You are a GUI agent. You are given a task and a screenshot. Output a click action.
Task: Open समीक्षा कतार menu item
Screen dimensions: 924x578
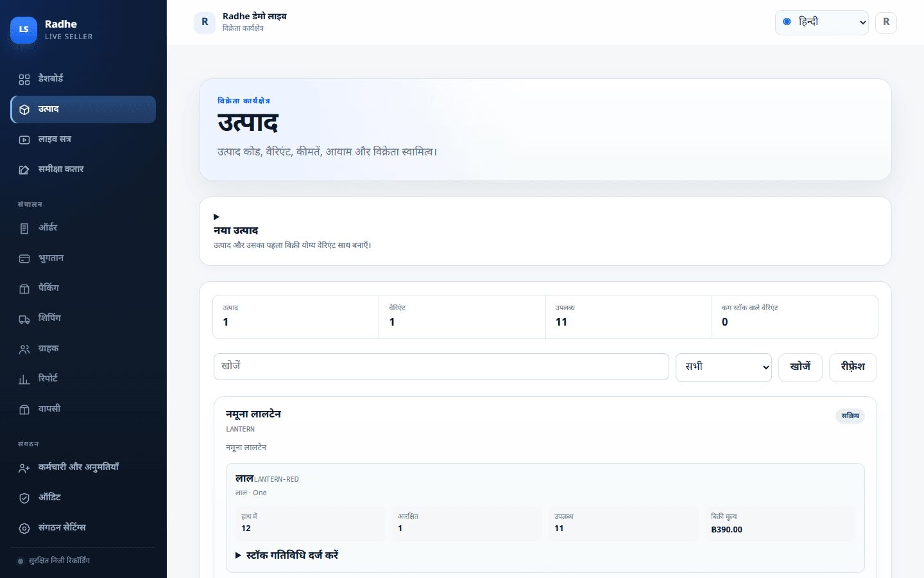tap(83, 170)
